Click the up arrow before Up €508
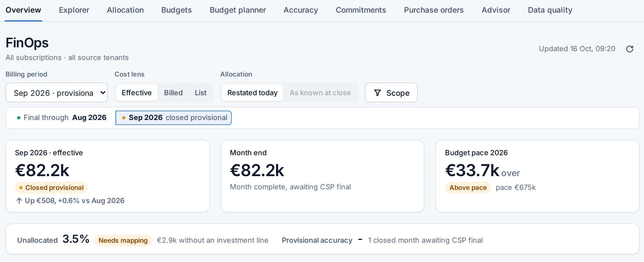Image resolution: width=644 pixels, height=262 pixels. pyautogui.click(x=19, y=201)
